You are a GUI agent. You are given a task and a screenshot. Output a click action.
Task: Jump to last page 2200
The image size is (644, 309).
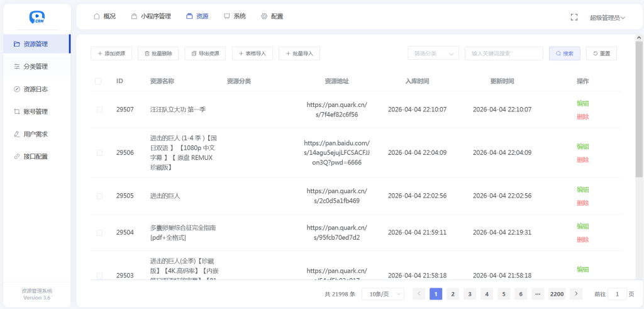tap(557, 294)
